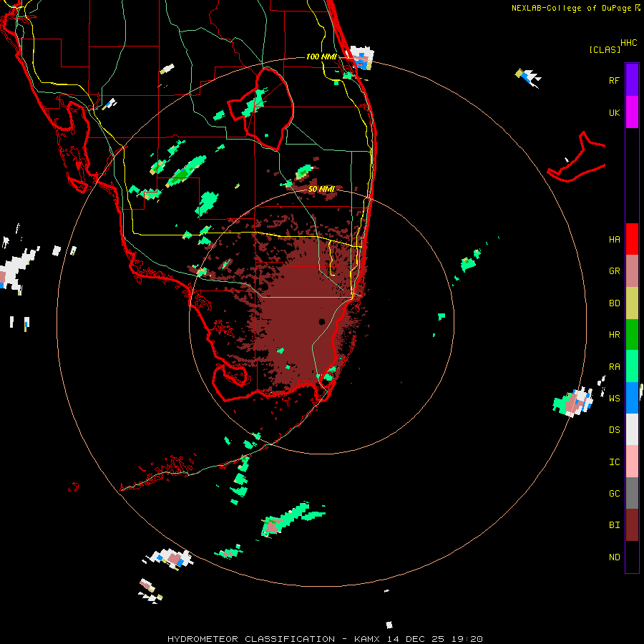The width and height of the screenshot is (644, 644).
Task: Click the HHC product label
Action: click(629, 43)
